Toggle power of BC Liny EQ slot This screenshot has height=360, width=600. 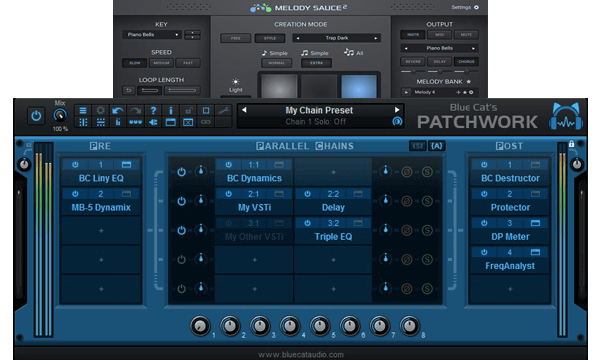coord(75,165)
